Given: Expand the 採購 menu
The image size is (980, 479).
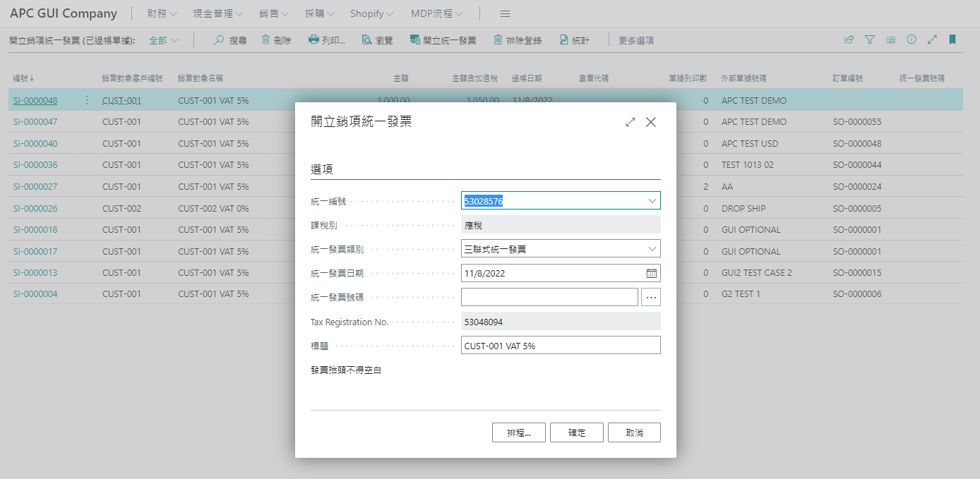Looking at the screenshot, I should (320, 14).
